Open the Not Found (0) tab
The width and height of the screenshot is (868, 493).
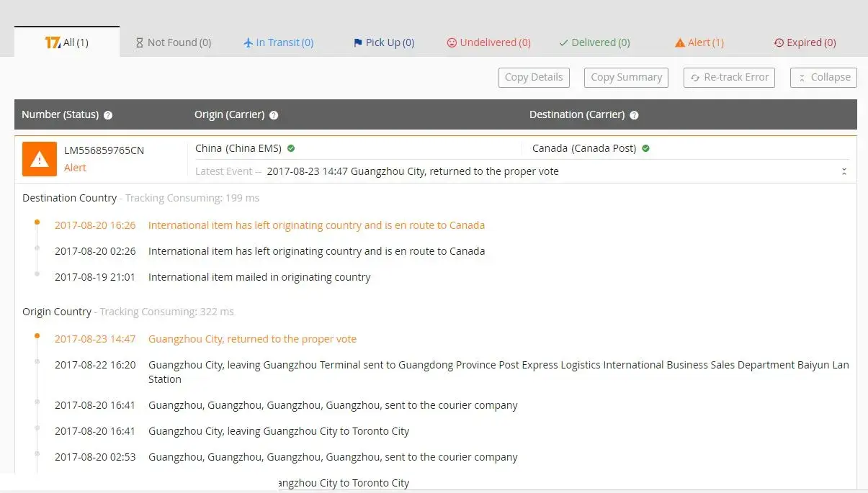pos(173,42)
